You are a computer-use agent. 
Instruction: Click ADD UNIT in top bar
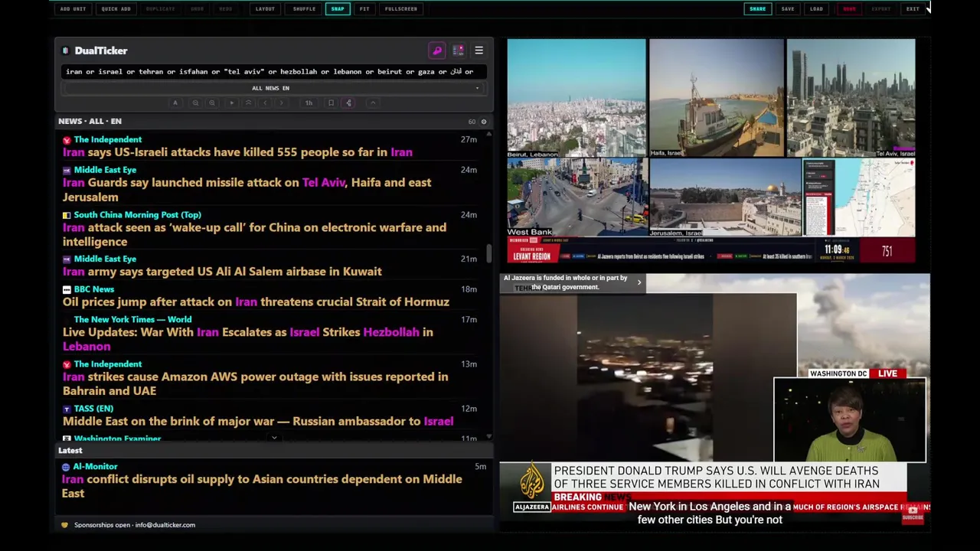click(x=73, y=9)
